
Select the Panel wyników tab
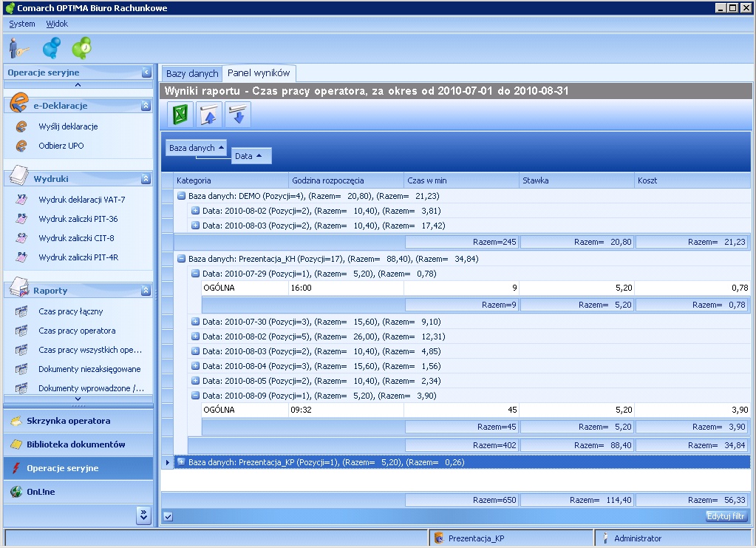tap(259, 72)
